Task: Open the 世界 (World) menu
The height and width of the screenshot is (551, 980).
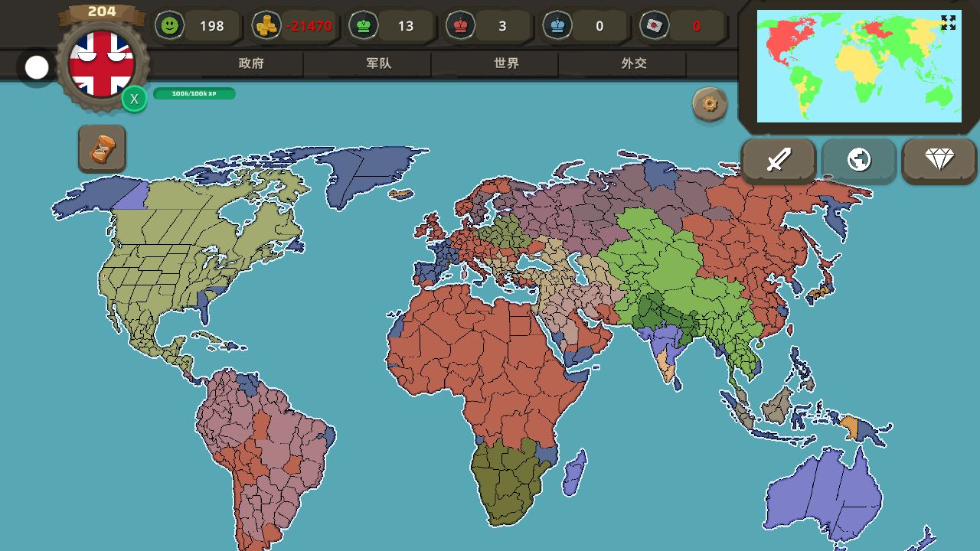Action: pos(506,64)
